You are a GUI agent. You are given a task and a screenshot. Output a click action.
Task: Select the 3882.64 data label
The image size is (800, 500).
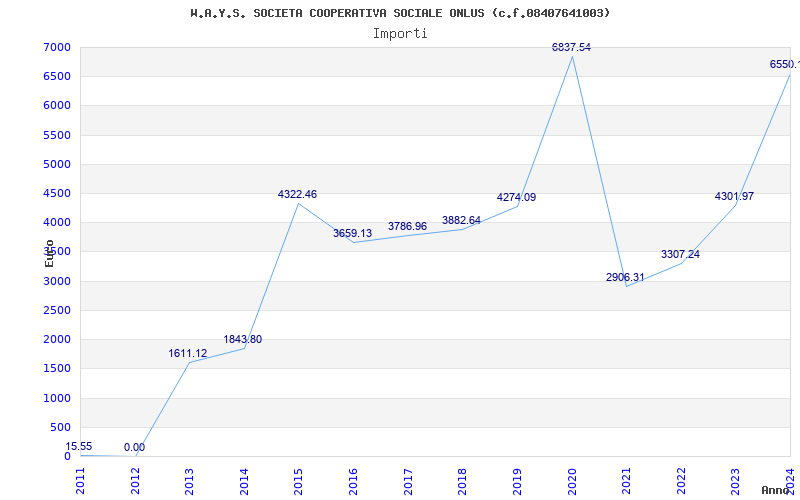pos(461,220)
